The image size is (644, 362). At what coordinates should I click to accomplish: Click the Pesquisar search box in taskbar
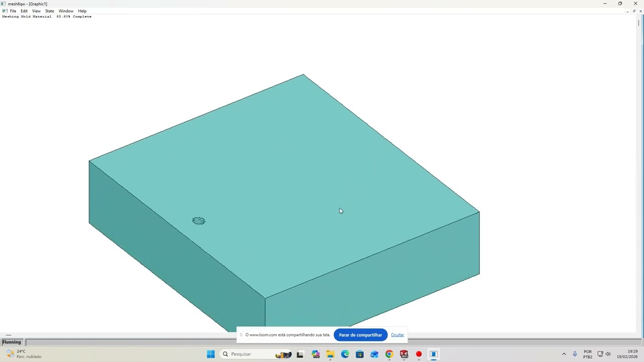coord(257,354)
